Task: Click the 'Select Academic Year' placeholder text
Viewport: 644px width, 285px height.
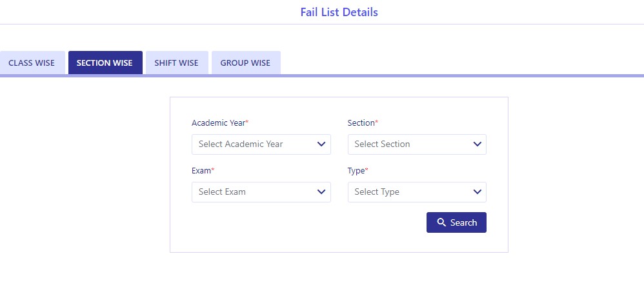Action: (x=241, y=144)
